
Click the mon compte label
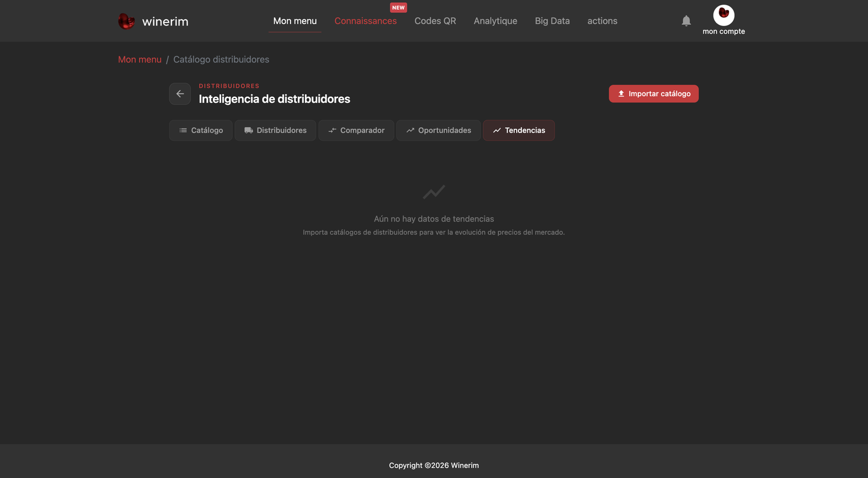[724, 31]
